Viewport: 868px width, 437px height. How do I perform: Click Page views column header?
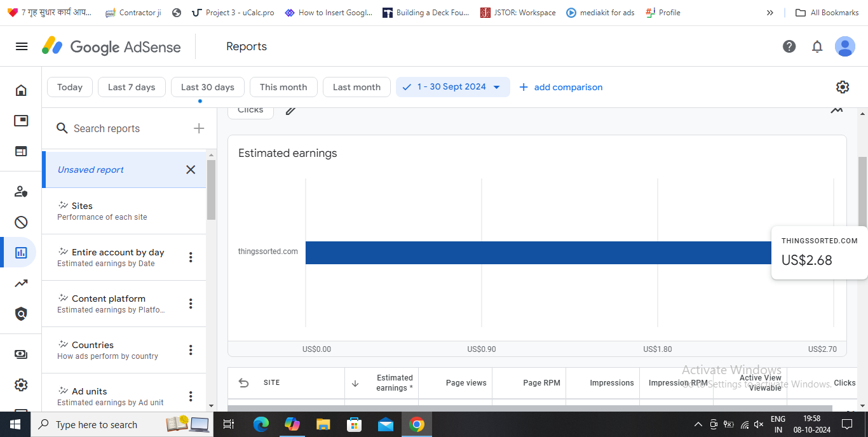(466, 383)
